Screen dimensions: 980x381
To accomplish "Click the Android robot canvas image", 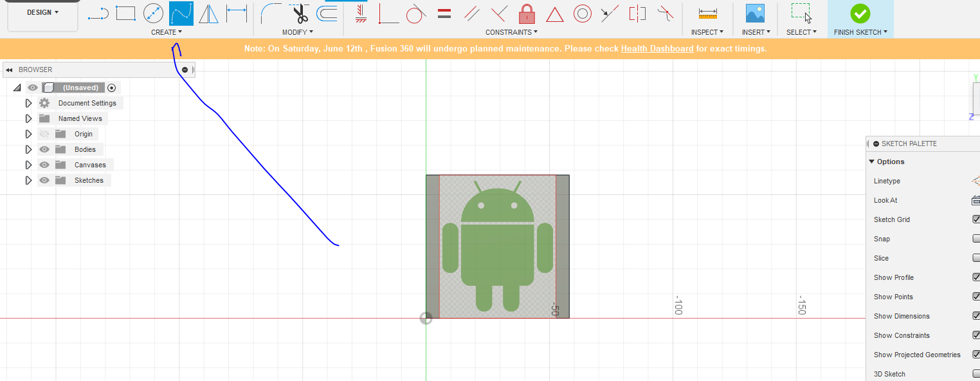I will click(x=498, y=246).
